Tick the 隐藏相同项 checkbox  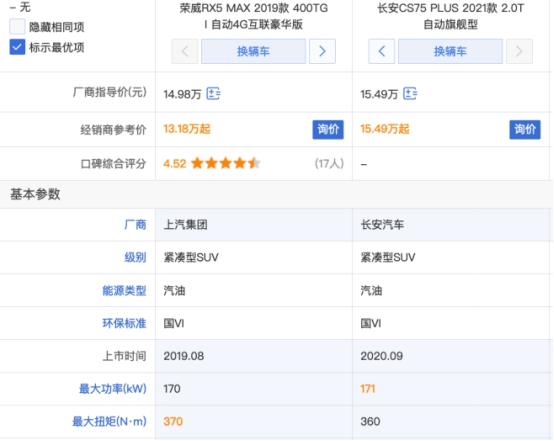(x=17, y=27)
